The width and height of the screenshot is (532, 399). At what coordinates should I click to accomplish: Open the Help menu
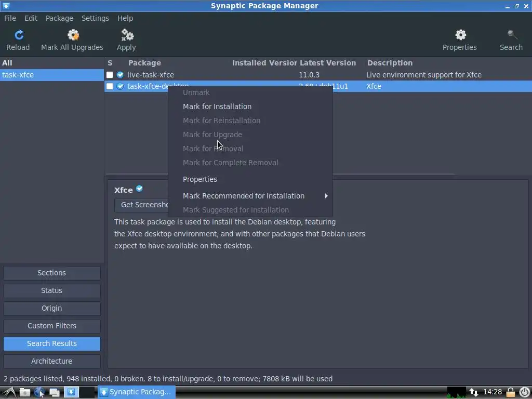coord(125,18)
